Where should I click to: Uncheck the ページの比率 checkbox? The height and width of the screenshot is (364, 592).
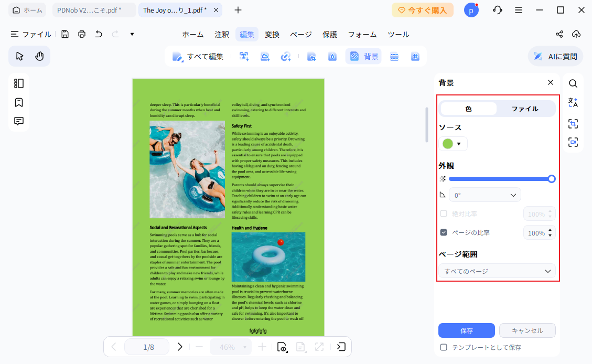(x=444, y=232)
